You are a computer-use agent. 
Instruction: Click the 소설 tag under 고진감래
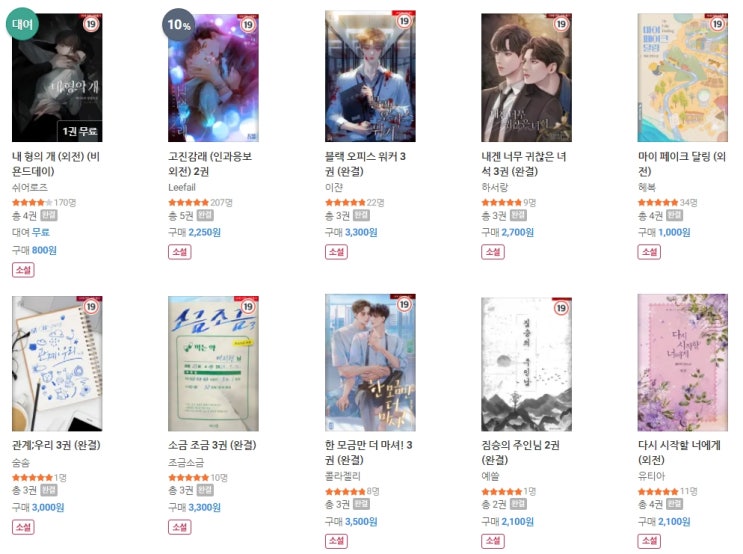pyautogui.click(x=180, y=252)
